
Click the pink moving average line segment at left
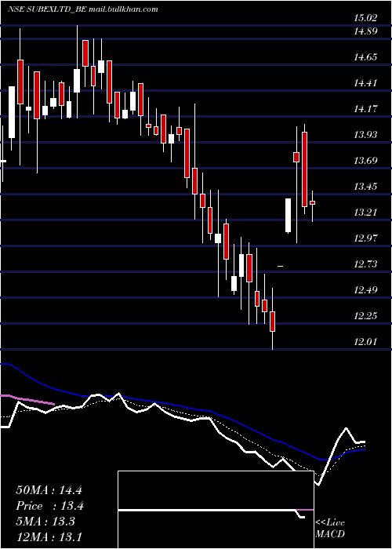[27, 399]
